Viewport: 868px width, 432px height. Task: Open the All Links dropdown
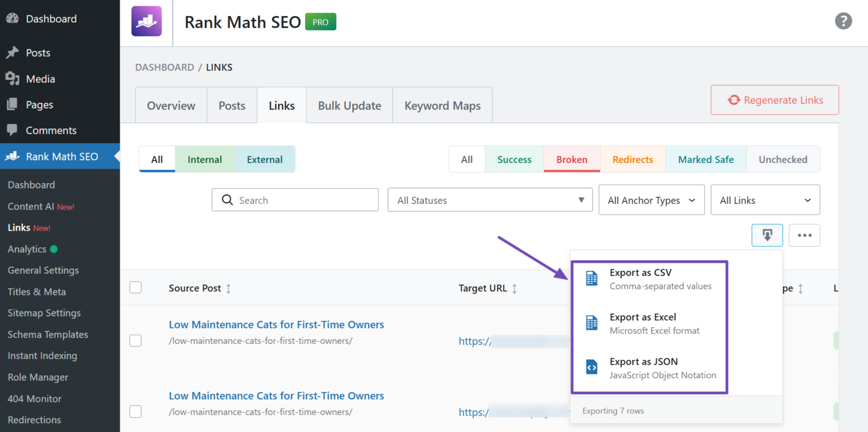[765, 200]
